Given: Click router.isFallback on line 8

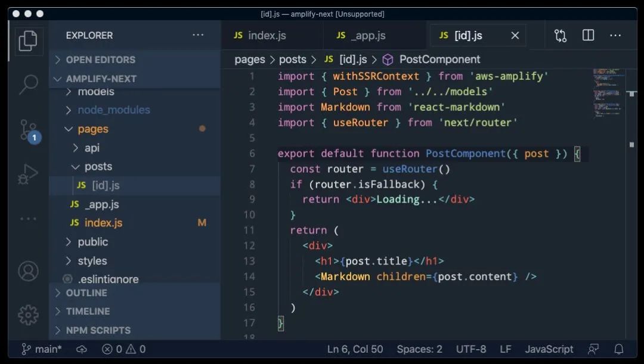Looking at the screenshot, I should pyautogui.click(x=367, y=184).
